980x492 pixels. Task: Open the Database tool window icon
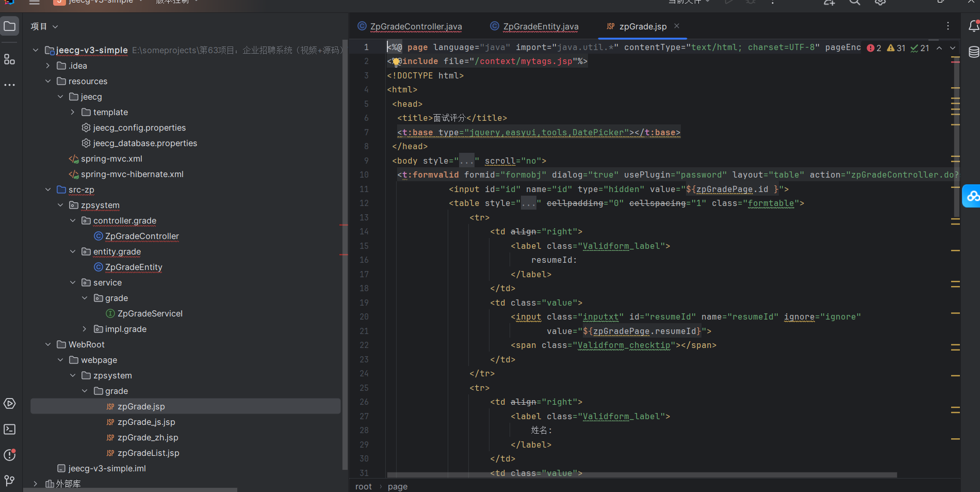pyautogui.click(x=973, y=52)
